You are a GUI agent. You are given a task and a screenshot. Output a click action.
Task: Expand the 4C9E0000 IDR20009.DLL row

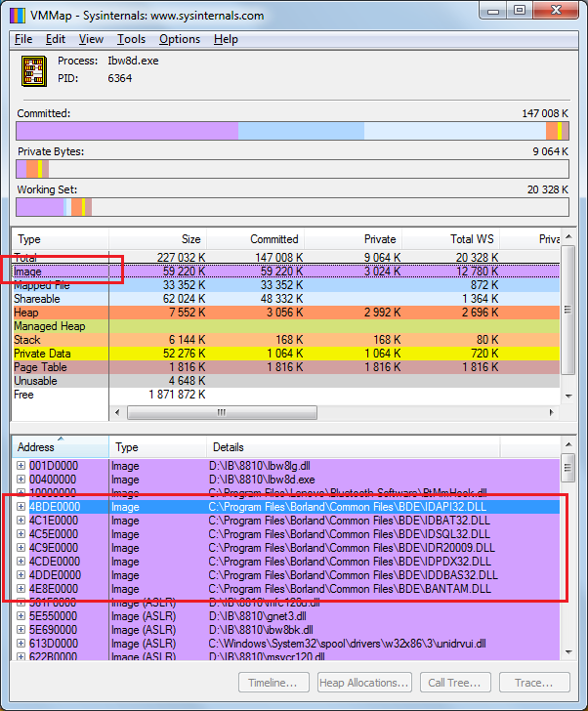coord(21,547)
